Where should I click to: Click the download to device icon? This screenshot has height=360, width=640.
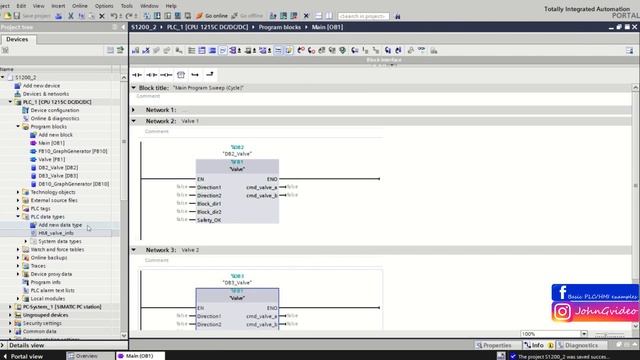click(x=157, y=16)
